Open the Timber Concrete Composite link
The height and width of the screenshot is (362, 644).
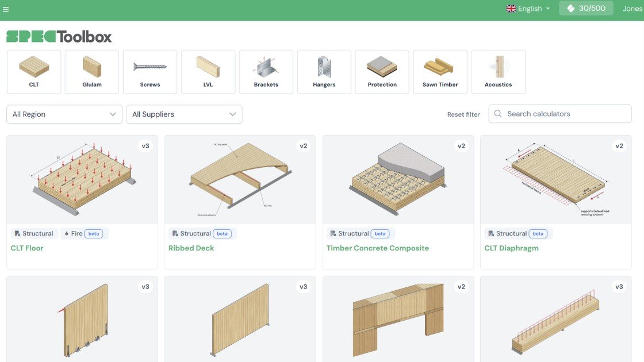pyautogui.click(x=378, y=248)
